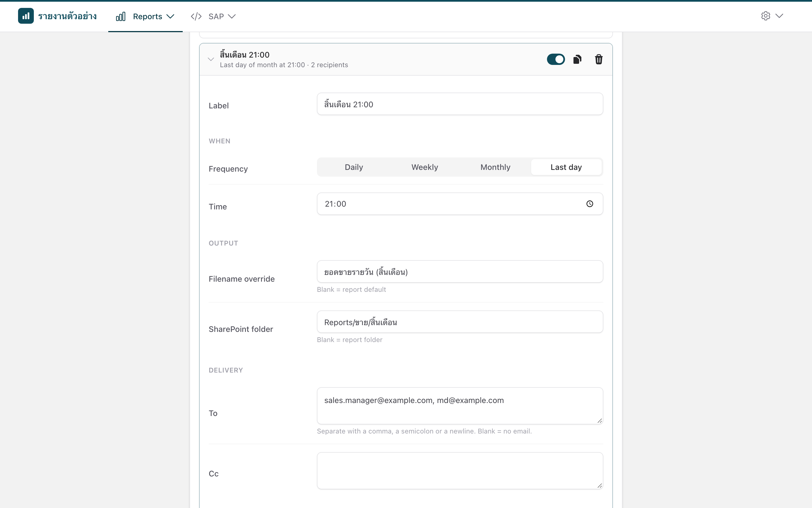Click the OUTPUT section heading
Viewport: 812px width, 508px height.
[224, 243]
